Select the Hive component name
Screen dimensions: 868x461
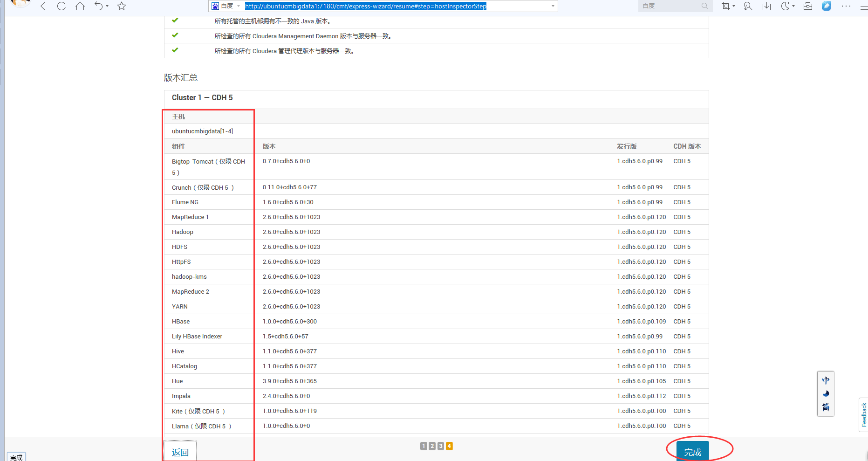click(178, 351)
